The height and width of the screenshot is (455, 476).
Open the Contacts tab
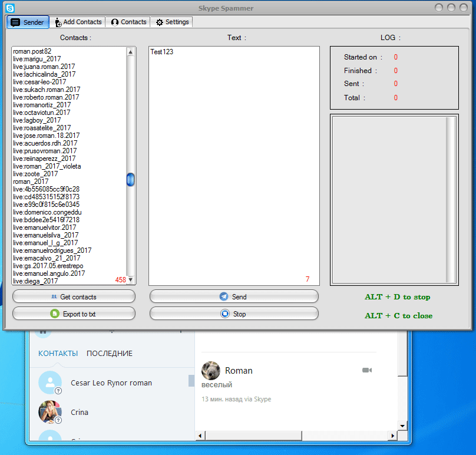pos(128,22)
